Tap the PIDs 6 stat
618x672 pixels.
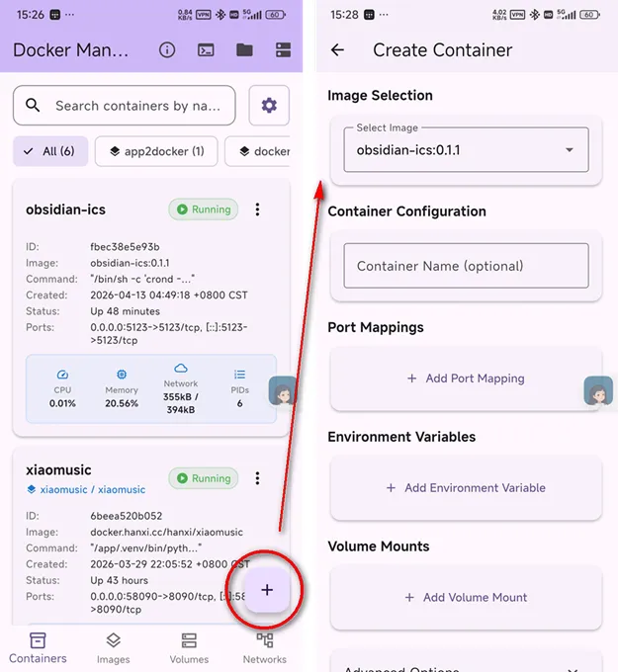click(x=239, y=389)
